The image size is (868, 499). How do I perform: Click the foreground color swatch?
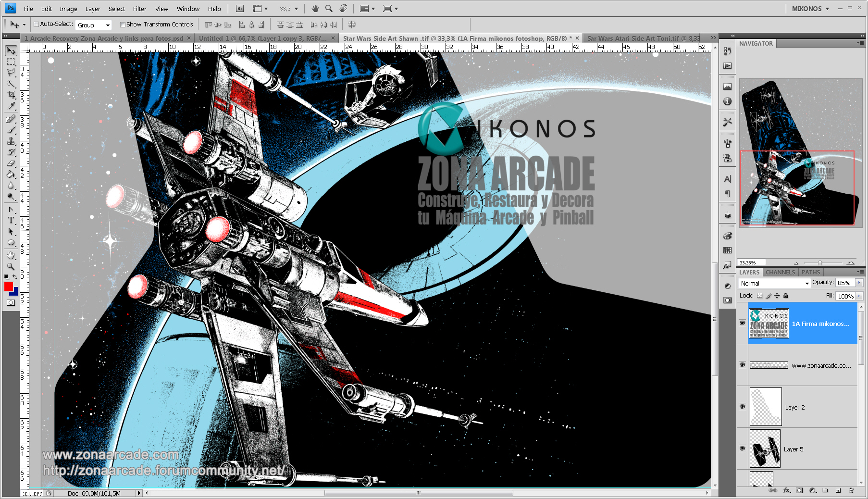(9, 287)
